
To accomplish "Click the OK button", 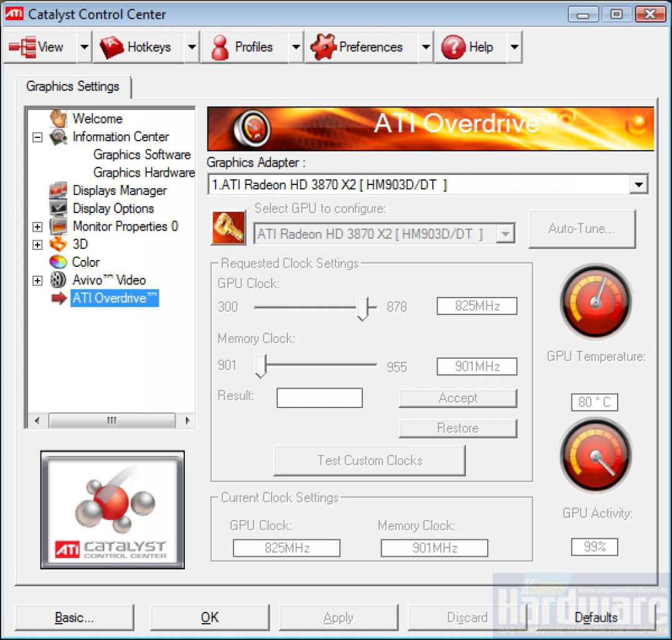I will [210, 617].
